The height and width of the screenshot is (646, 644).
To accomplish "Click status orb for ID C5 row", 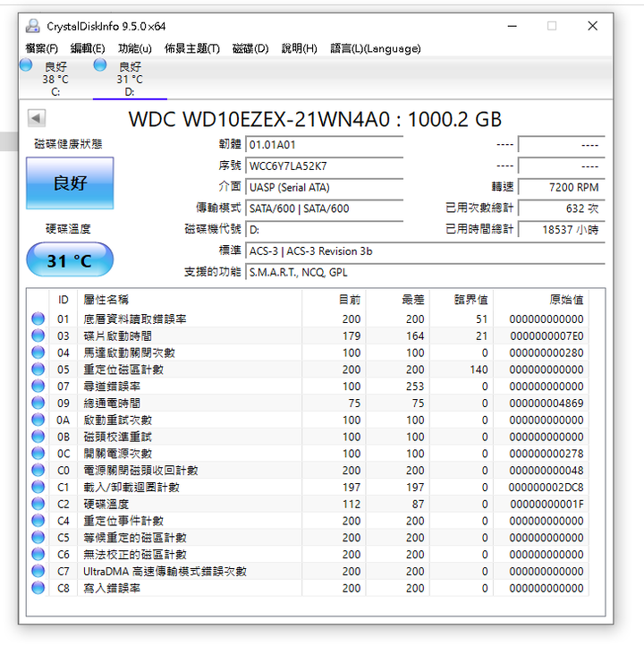I will point(38,537).
